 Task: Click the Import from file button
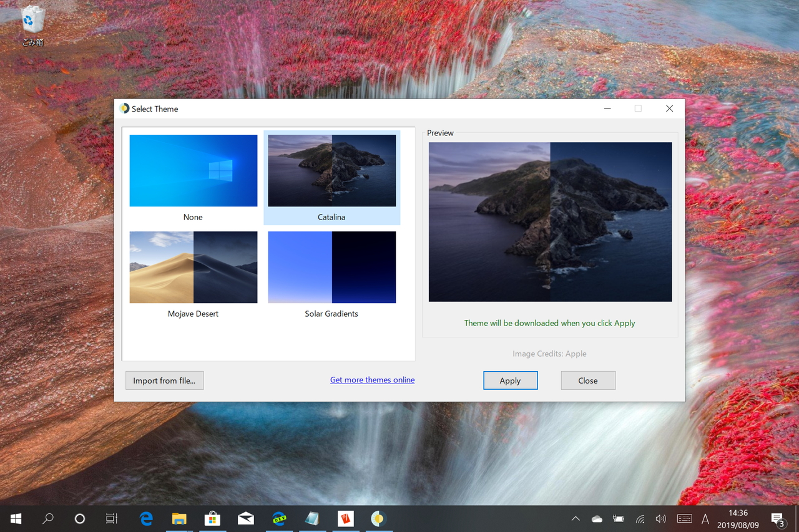click(x=164, y=380)
